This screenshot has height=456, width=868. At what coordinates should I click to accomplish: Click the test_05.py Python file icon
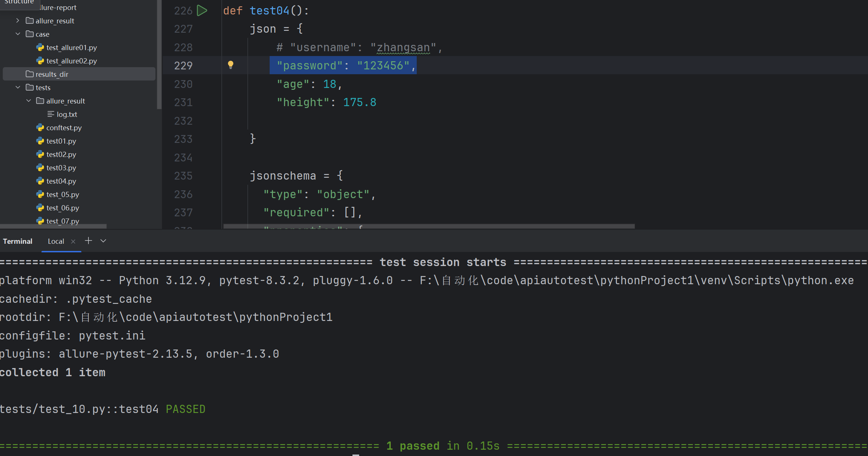(40, 194)
